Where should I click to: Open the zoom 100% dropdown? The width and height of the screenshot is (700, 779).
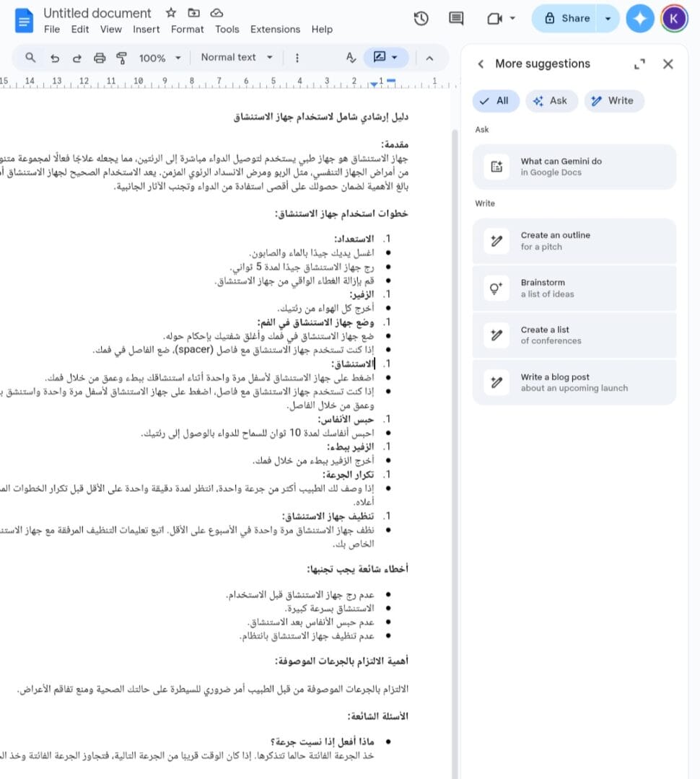(160, 58)
